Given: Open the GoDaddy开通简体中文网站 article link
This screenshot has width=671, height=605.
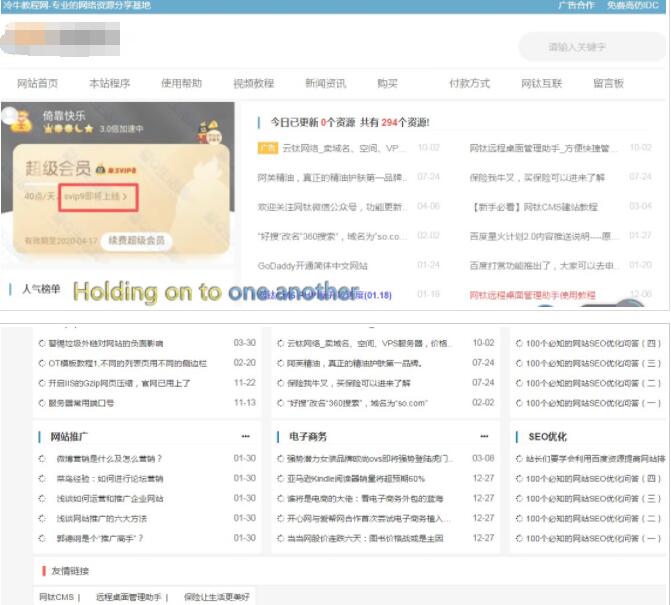Looking at the screenshot, I should (x=312, y=266).
